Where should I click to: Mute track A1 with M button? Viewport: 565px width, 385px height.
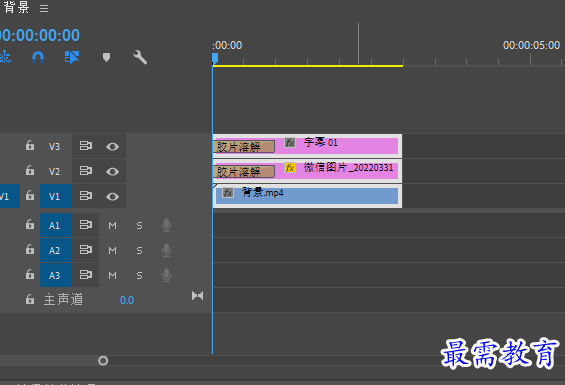pyautogui.click(x=112, y=226)
